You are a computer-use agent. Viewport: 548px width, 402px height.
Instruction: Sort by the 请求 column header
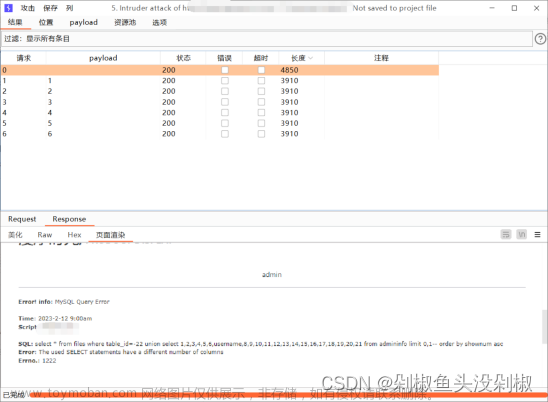coord(23,58)
